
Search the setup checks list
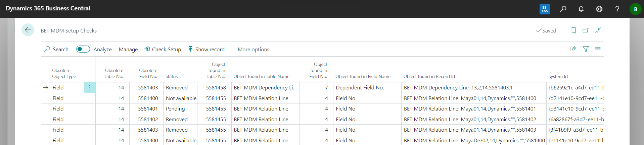point(56,49)
